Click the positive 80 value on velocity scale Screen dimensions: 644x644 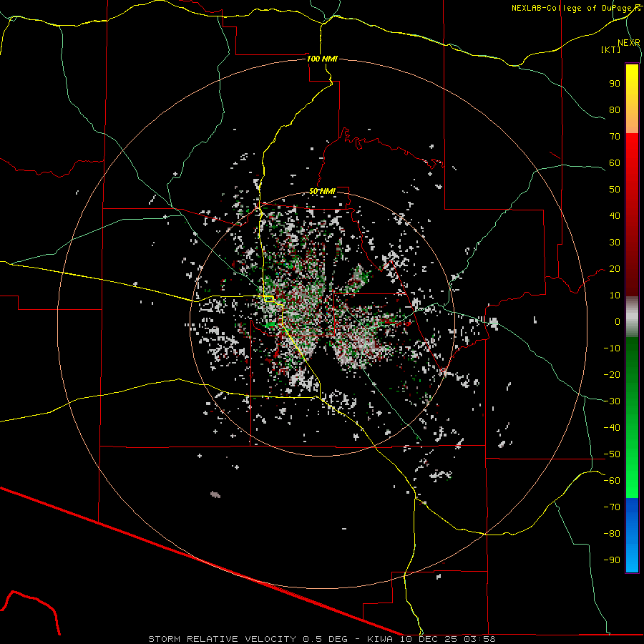tap(615, 110)
